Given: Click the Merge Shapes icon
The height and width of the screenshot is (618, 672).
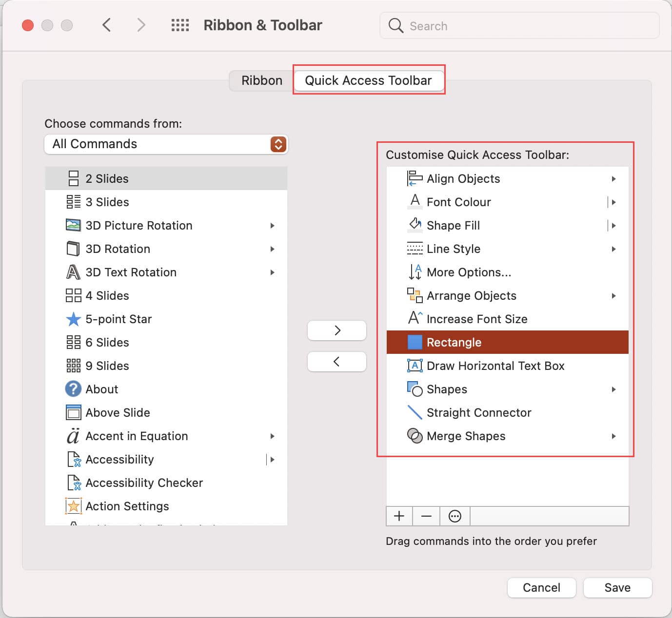Looking at the screenshot, I should pos(414,436).
